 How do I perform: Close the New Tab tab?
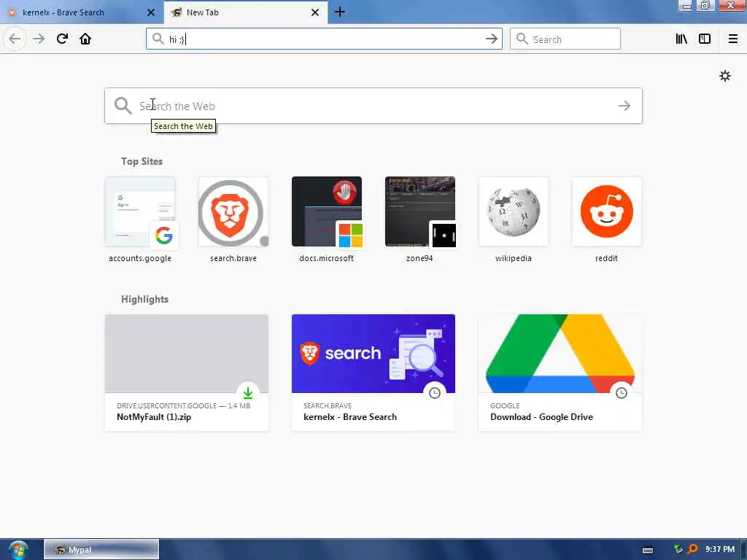pyautogui.click(x=315, y=12)
